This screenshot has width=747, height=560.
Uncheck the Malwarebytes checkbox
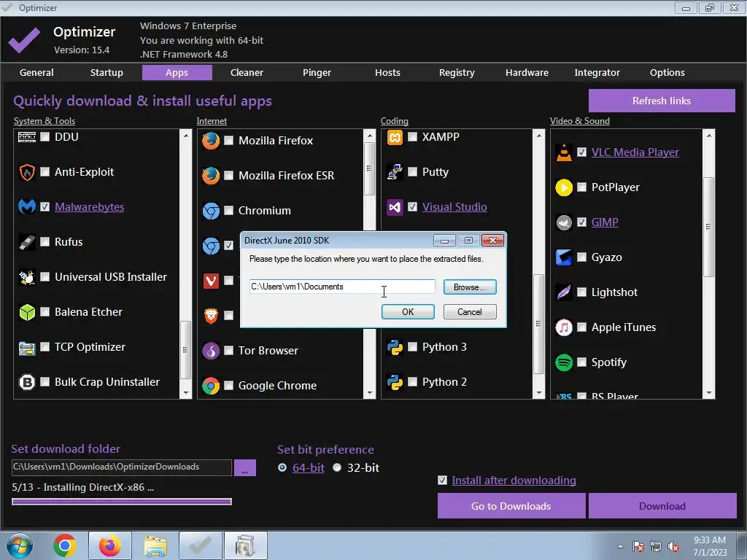pyautogui.click(x=44, y=206)
